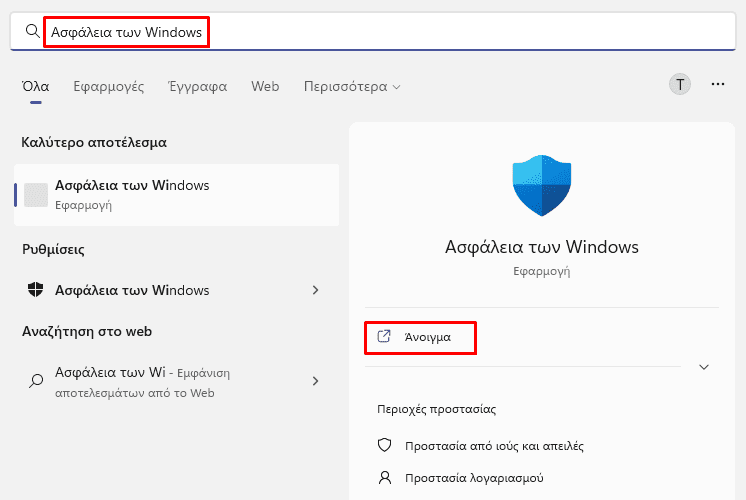Viewport: 746px width, 500px height.
Task: Click the blank app icon in best result
Action: (x=36, y=195)
